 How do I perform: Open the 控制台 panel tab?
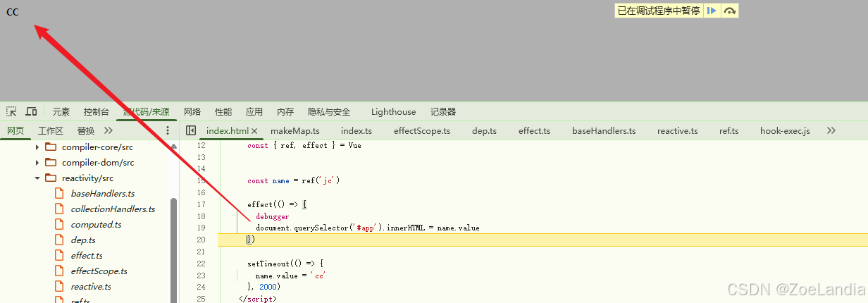click(x=96, y=111)
